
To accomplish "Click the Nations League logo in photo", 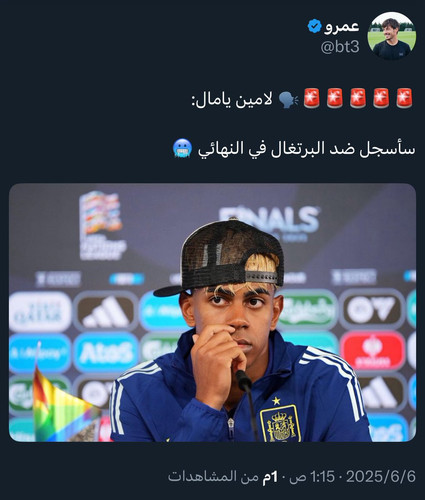I will (102, 226).
